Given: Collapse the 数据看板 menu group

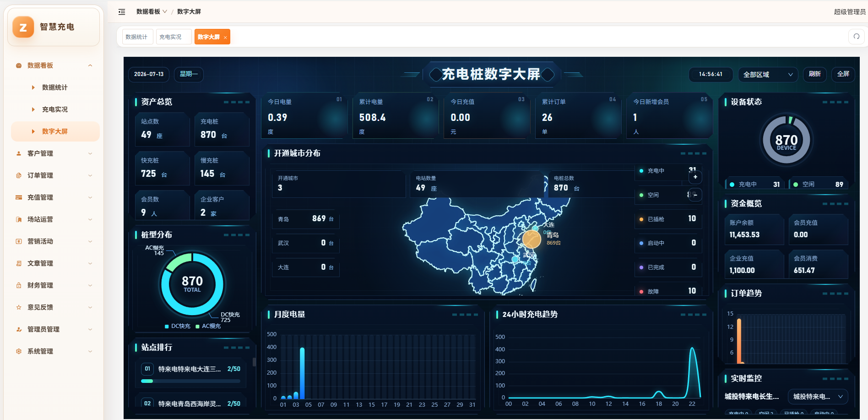Looking at the screenshot, I should 90,65.
